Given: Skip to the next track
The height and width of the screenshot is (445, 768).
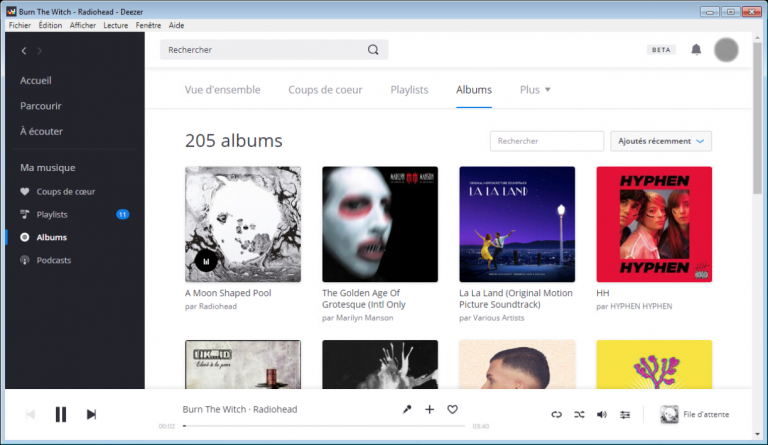Looking at the screenshot, I should point(91,414).
